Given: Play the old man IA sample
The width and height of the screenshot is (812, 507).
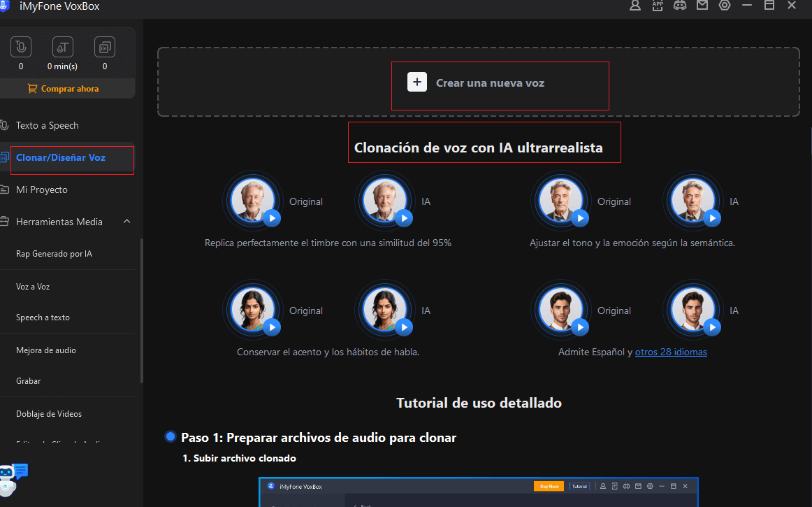Looking at the screenshot, I should pyautogui.click(x=404, y=218).
